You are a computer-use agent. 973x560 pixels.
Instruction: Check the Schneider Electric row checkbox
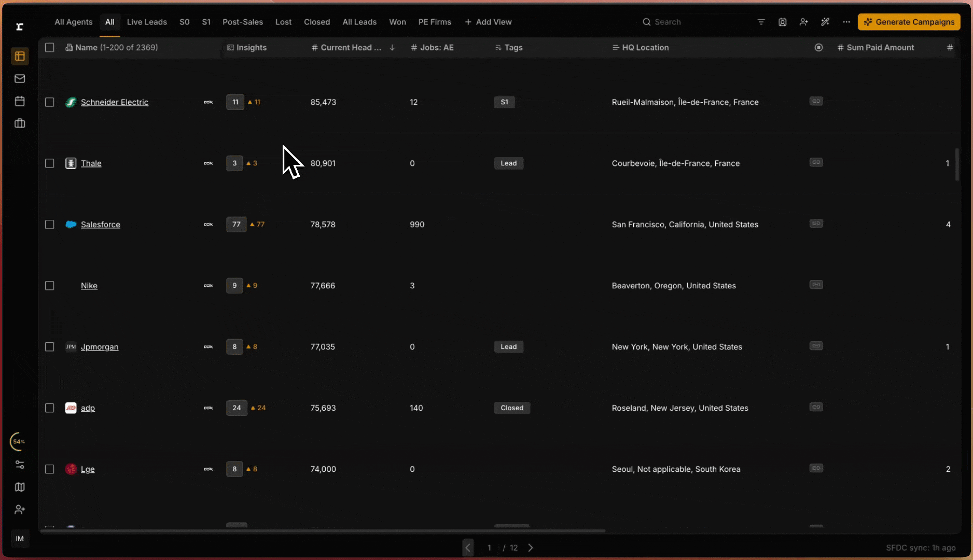pos(50,102)
